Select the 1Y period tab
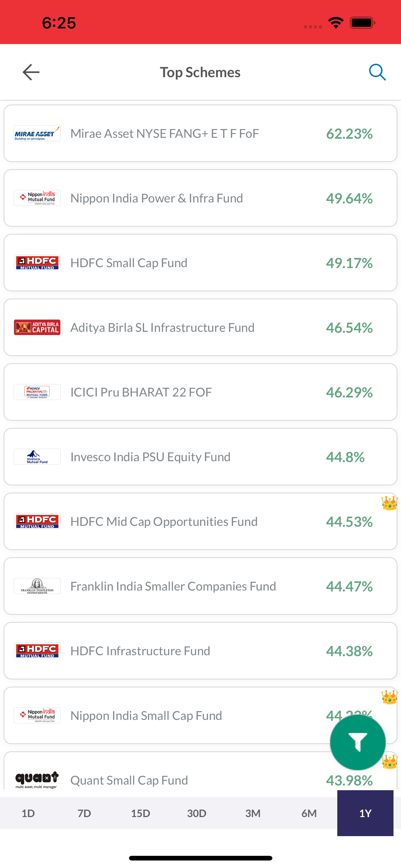401x868 pixels. click(x=365, y=813)
